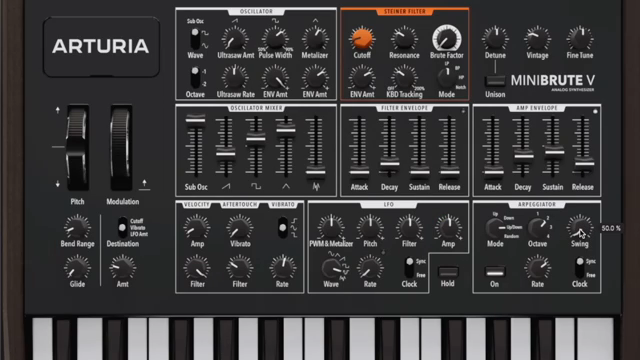Toggle the mod wheel Destination switch
The image size is (640, 360).
[x=122, y=227]
